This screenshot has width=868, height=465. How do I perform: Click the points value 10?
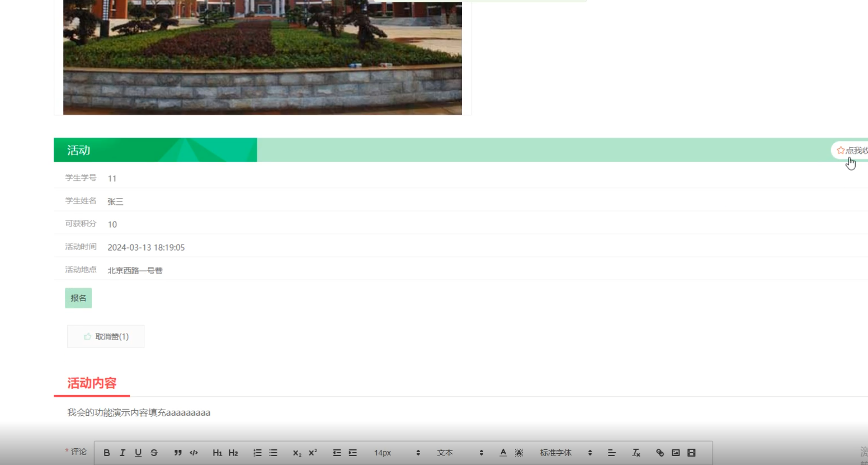point(112,224)
